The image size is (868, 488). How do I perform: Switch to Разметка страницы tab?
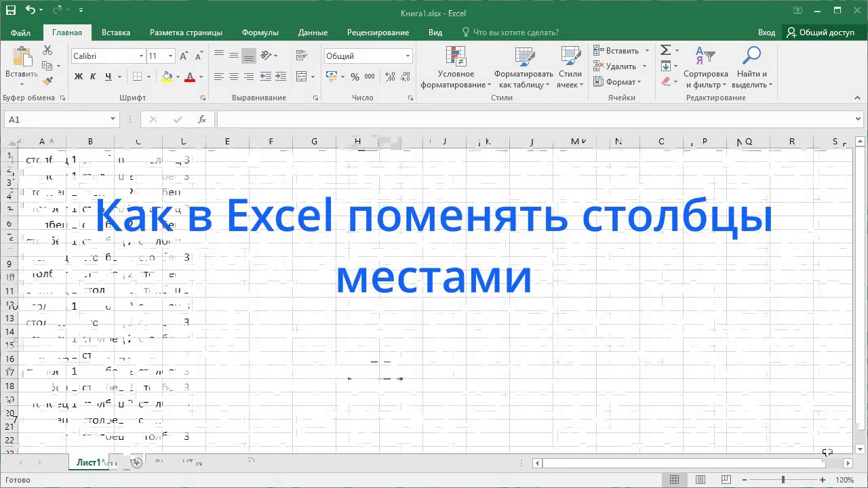click(186, 32)
